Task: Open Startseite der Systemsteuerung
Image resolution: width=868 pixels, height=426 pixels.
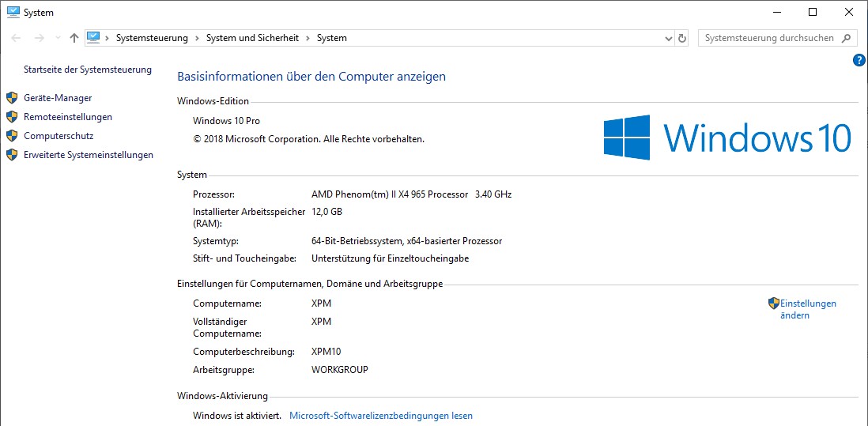Action: (88, 70)
